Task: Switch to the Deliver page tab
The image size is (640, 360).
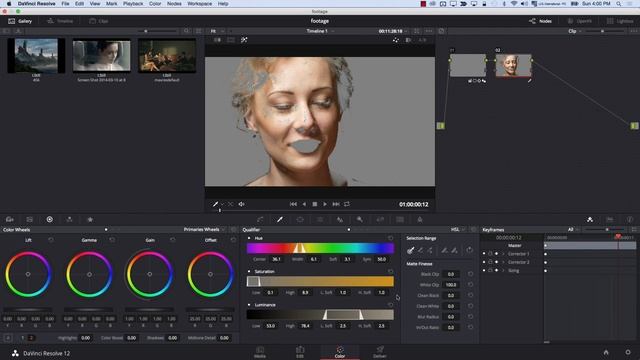Action: tap(380, 352)
